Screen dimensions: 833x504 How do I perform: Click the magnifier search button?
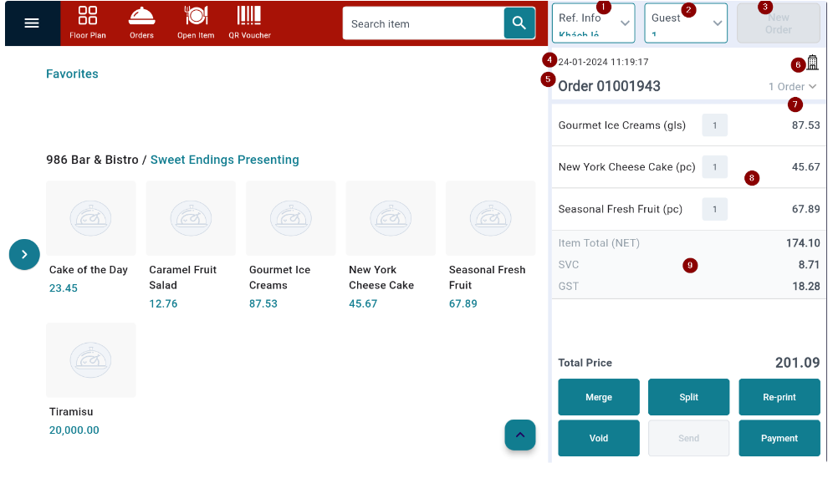coord(519,23)
